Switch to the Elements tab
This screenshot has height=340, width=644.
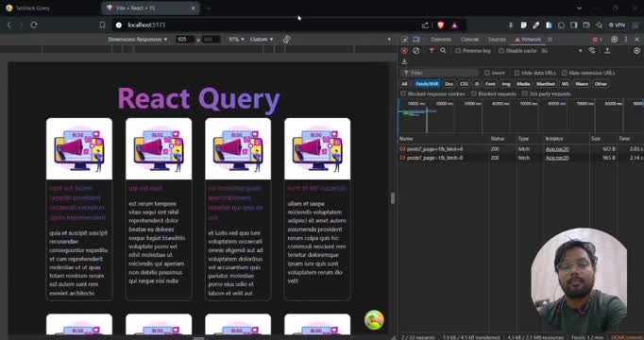(x=441, y=40)
